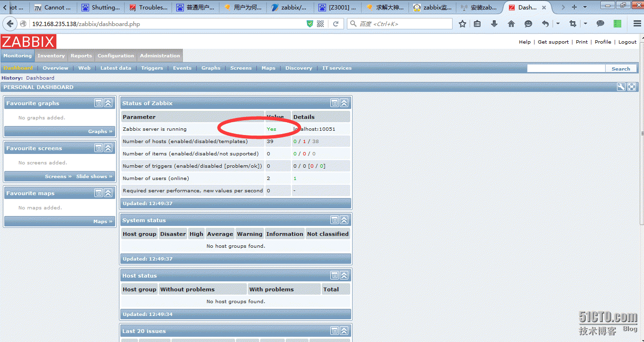The height and width of the screenshot is (342, 644).
Task: Click Maps » link in Favourite maps
Action: tap(103, 221)
